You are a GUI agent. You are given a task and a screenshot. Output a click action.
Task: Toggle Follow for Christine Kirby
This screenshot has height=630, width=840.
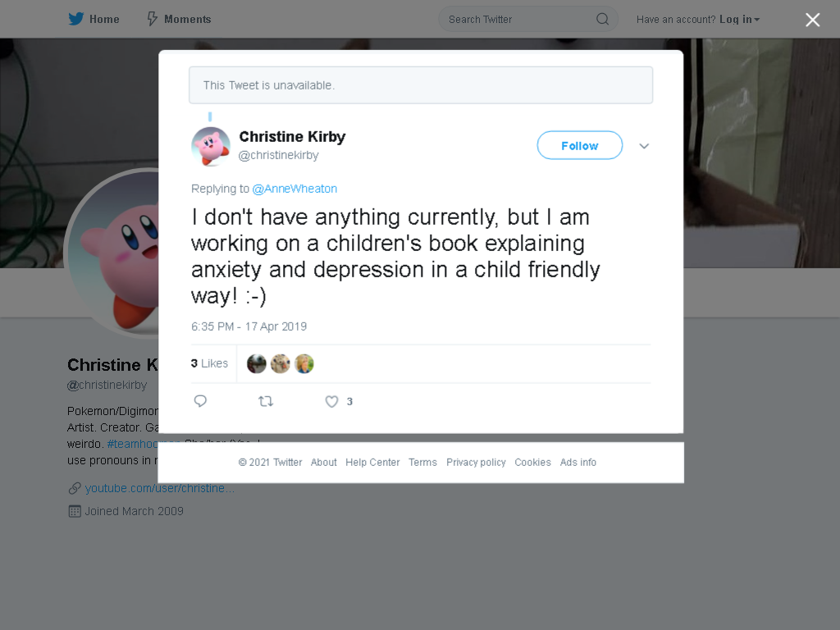[x=580, y=145]
